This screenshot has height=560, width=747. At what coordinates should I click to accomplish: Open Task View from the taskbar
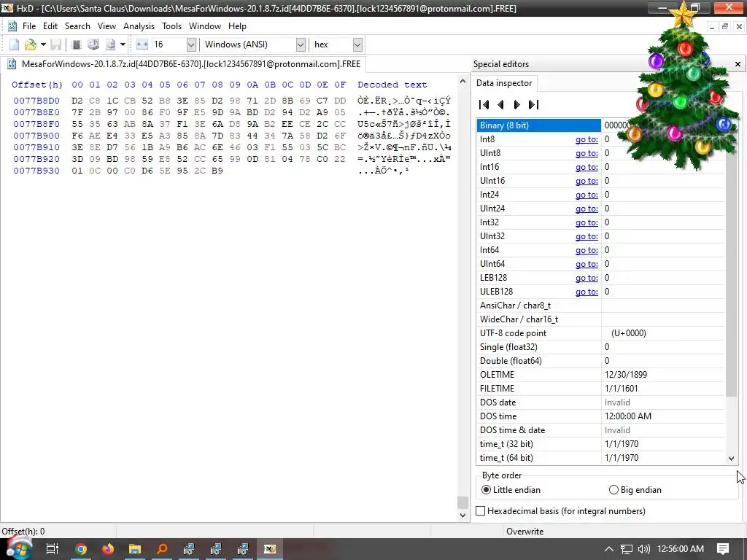point(52,549)
